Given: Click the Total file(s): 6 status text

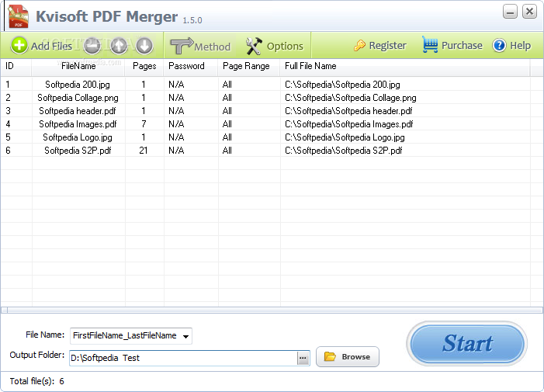Looking at the screenshot, I should (x=36, y=381).
